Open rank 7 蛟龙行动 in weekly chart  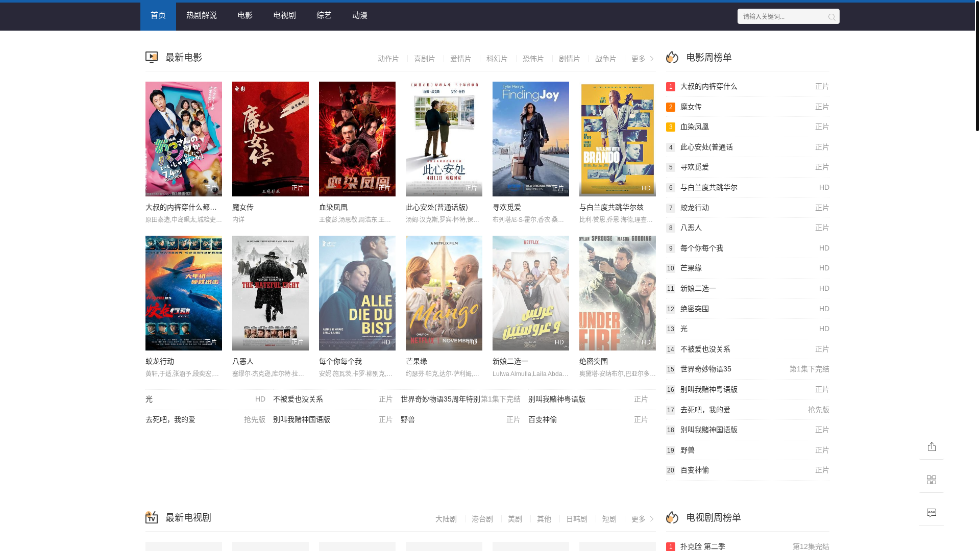point(747,208)
